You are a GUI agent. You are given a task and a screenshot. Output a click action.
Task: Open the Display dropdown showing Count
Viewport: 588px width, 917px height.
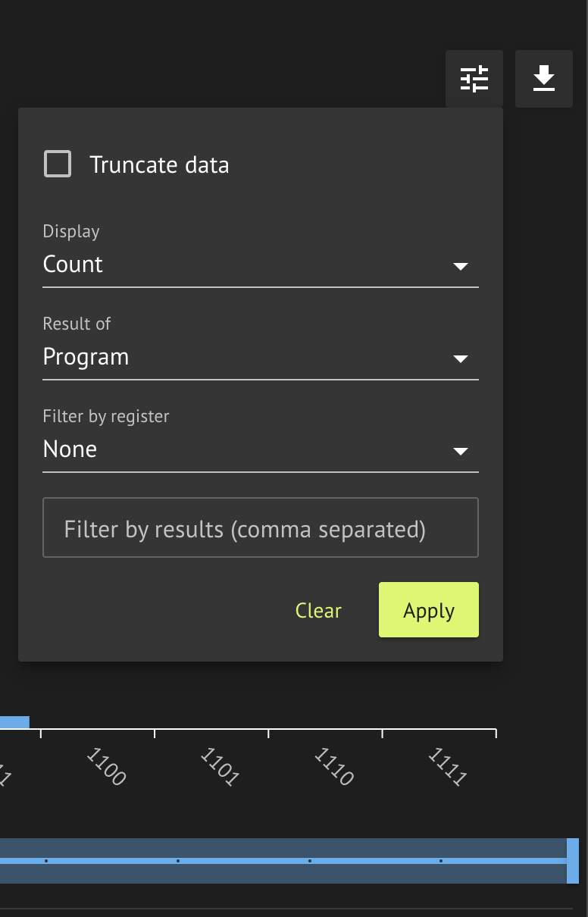click(x=261, y=265)
